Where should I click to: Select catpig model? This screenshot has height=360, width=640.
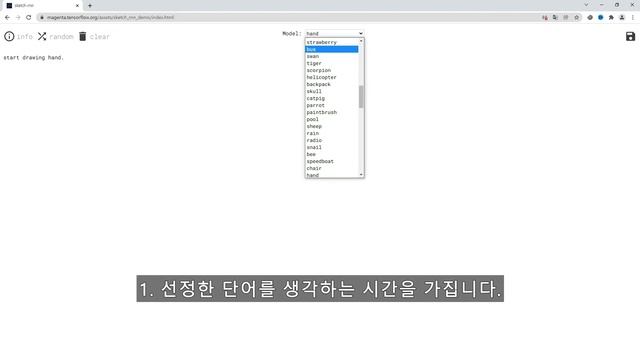point(332,98)
